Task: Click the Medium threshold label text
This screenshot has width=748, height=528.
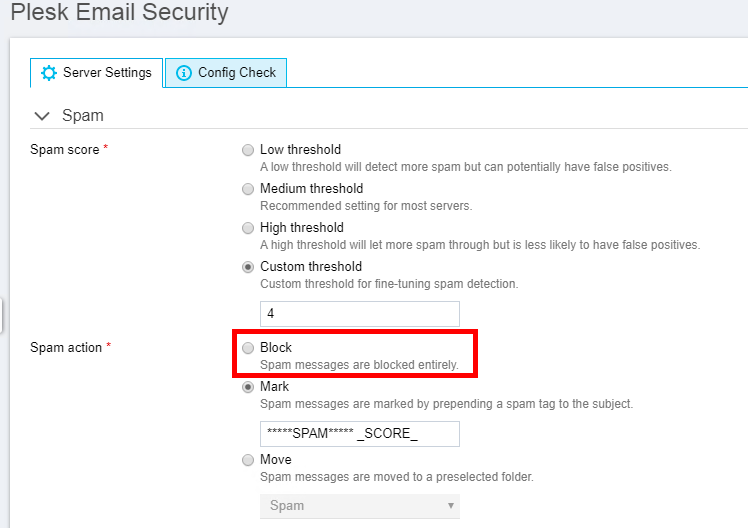Action: 311,189
